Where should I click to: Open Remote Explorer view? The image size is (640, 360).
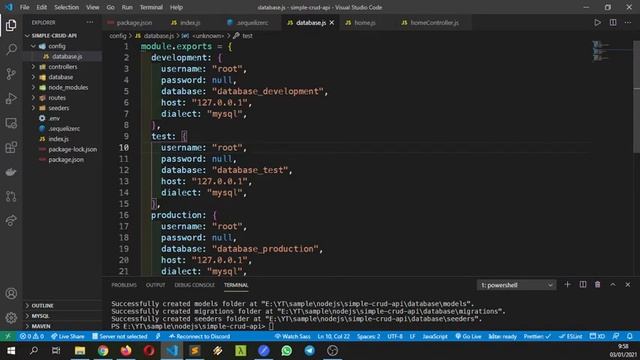[11, 123]
